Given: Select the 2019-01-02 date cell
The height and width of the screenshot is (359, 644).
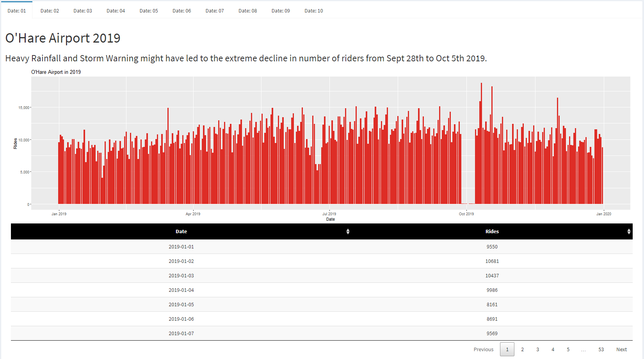Looking at the screenshot, I should 181,261.
